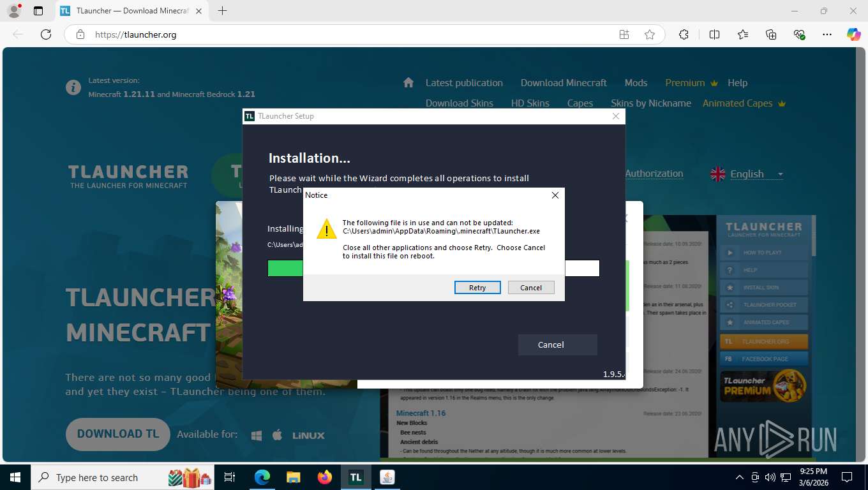Open Collections in Edge toolbar
Screen dimensions: 868x490
(771, 34)
